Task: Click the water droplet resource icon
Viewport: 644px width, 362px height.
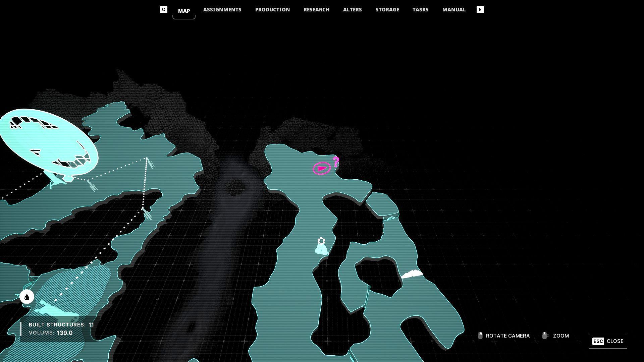Action: (x=27, y=297)
